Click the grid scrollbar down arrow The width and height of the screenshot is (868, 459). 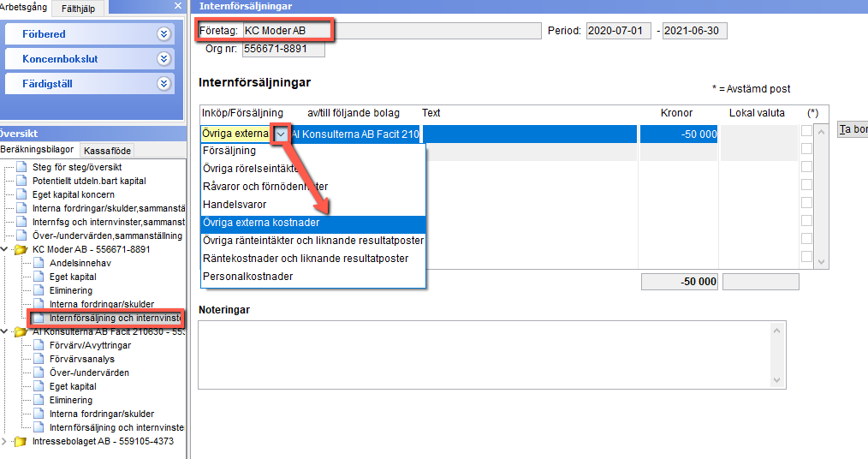pyautogui.click(x=822, y=262)
